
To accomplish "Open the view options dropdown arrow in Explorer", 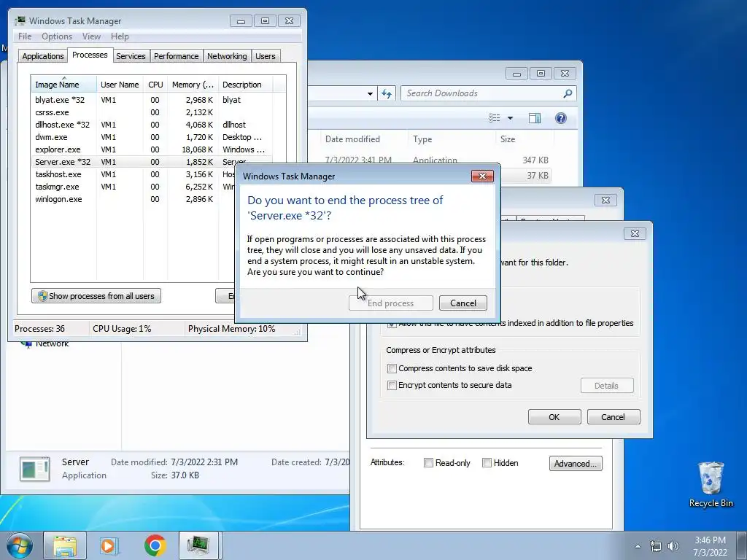I will [510, 118].
